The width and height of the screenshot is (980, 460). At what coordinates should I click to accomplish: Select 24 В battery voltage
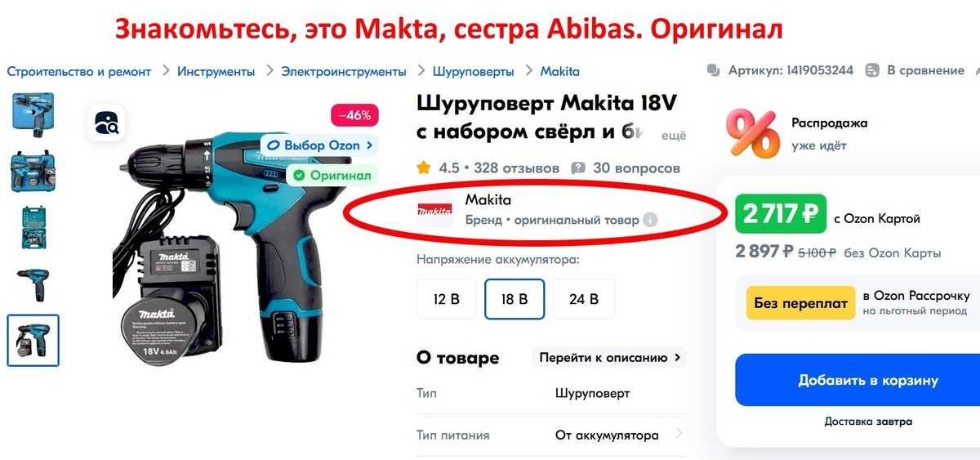584,299
